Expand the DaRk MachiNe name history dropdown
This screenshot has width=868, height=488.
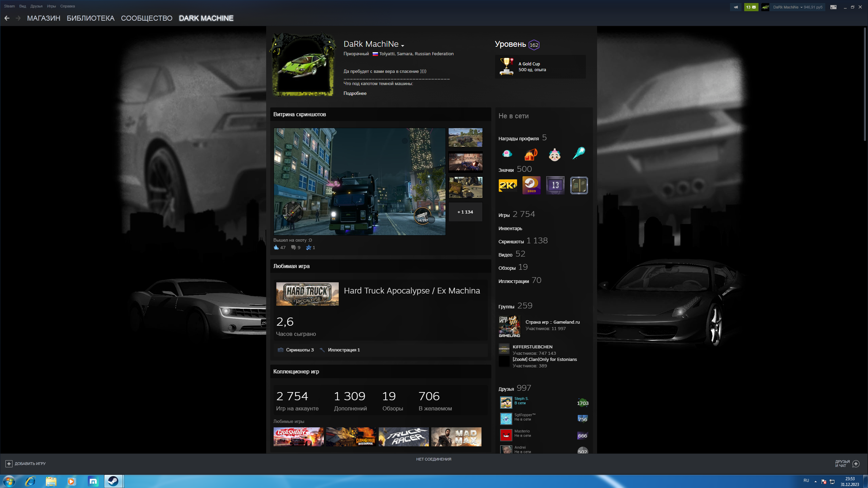pyautogui.click(x=402, y=46)
